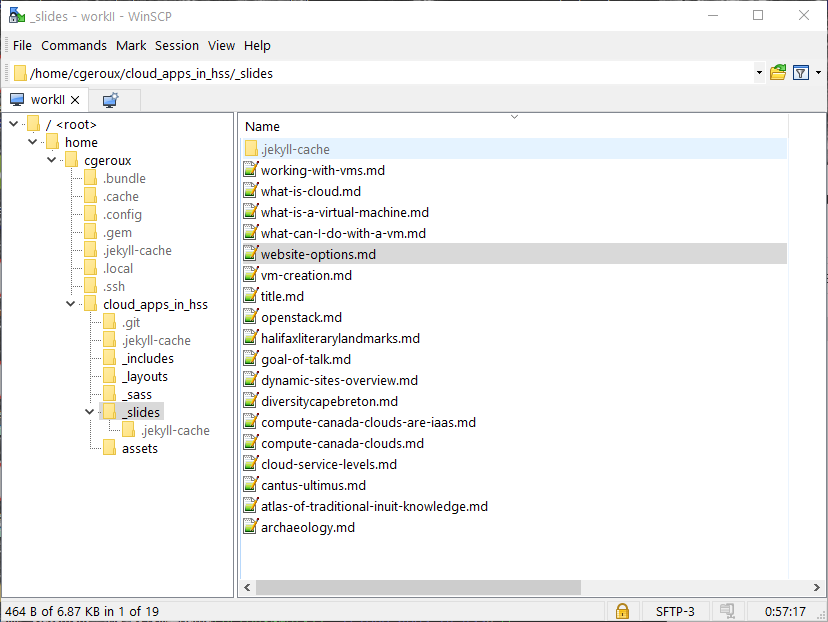Image resolution: width=828 pixels, height=622 pixels.
Task: Collapse the cgeroux folder in the tree
Action: 52,160
